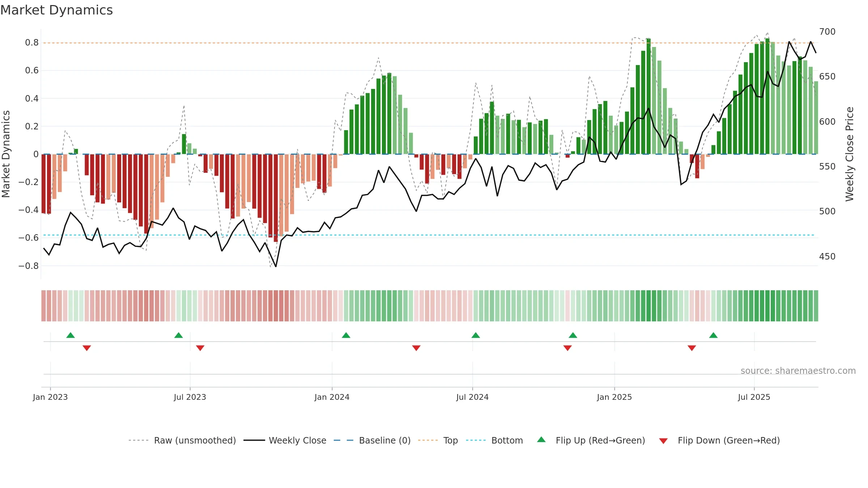Click the red triangle icon in the legend
868x488 pixels.
pos(663,441)
